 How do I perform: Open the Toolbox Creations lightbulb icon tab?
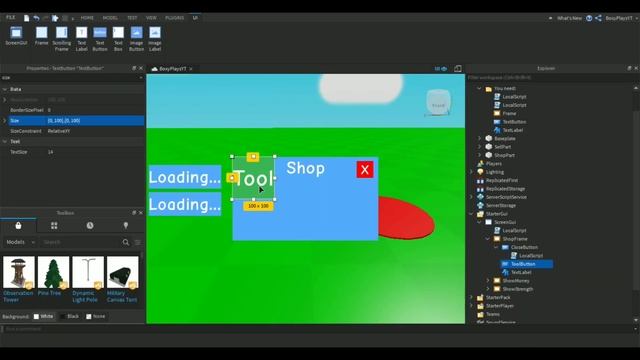[126, 225]
